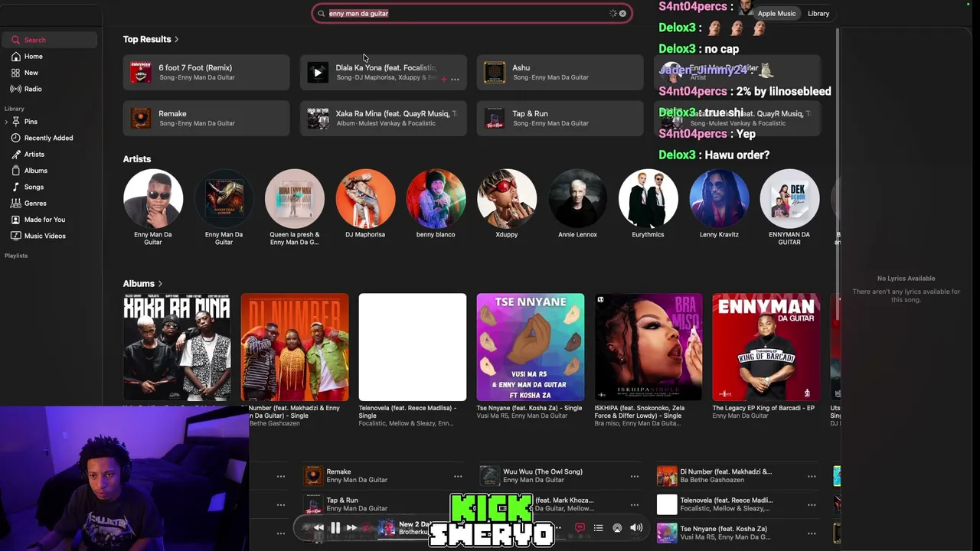
Task: Open The Legacy EP King of Barcadi cover
Action: pos(766,347)
